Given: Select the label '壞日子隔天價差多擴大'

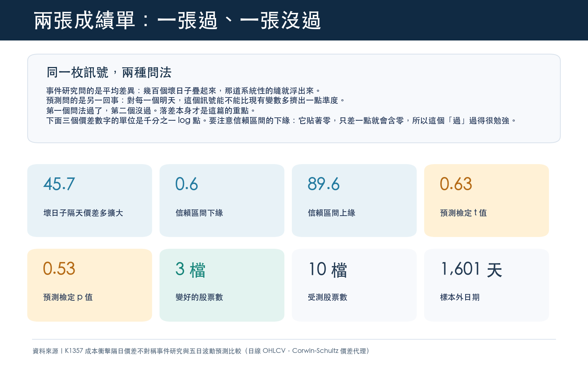Looking at the screenshot, I should pos(83,213).
